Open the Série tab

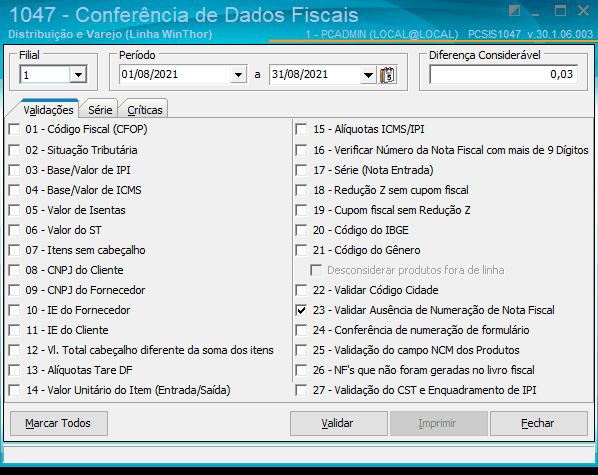[100, 110]
